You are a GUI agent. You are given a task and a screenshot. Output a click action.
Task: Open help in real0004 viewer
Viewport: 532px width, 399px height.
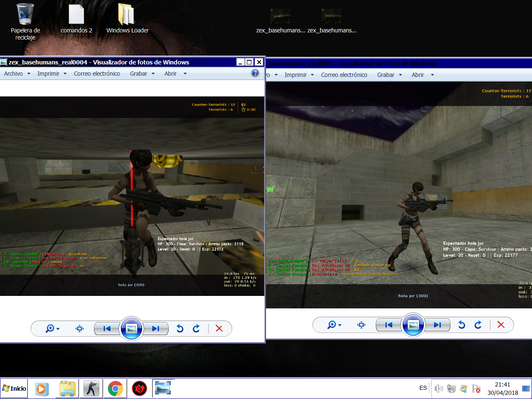[255, 73]
